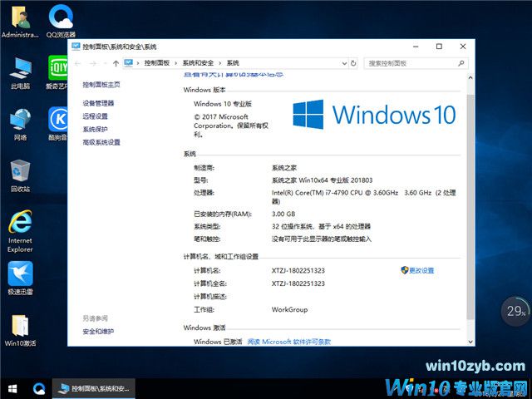
Task: Click the search magnifier icon
Action: pyautogui.click(x=461, y=63)
